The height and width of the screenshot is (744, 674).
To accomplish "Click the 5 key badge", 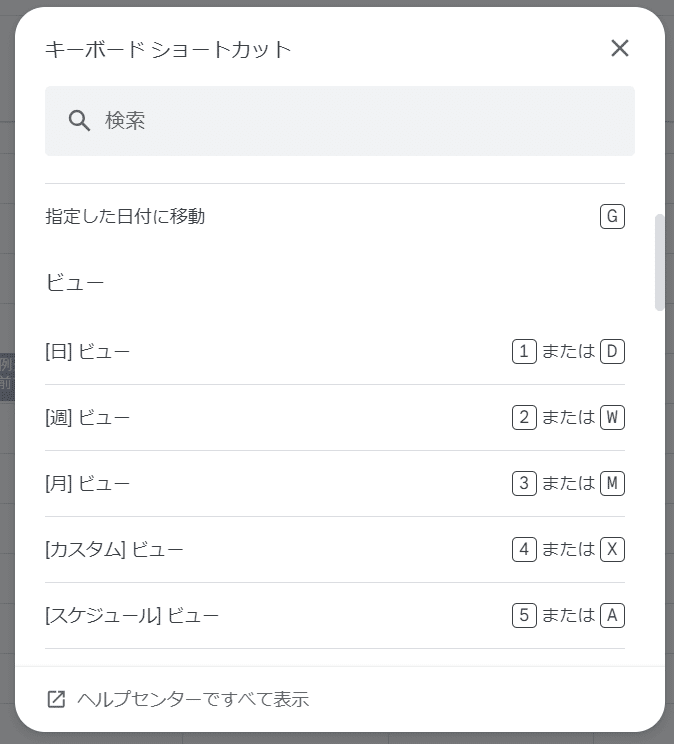I will pyautogui.click(x=524, y=615).
